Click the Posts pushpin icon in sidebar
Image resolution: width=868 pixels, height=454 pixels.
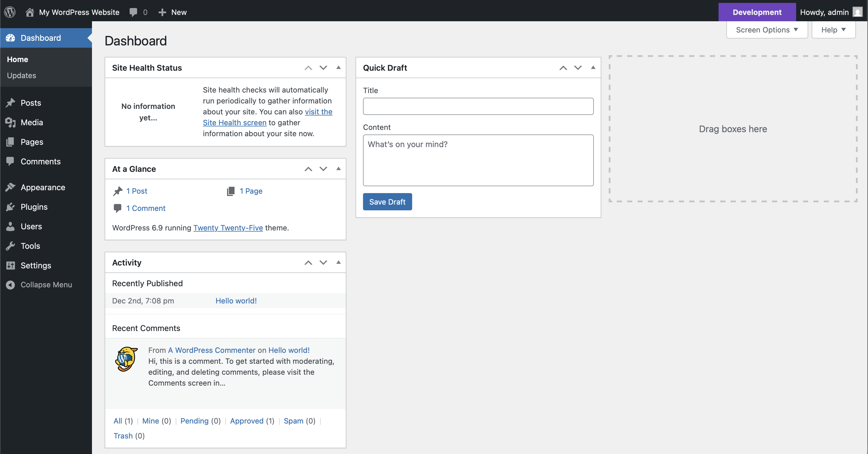pyautogui.click(x=10, y=103)
